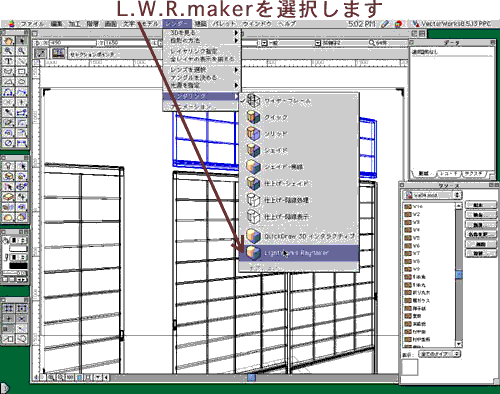Open the Apple menu
The height and width of the screenshot is (394, 500).
(12, 24)
